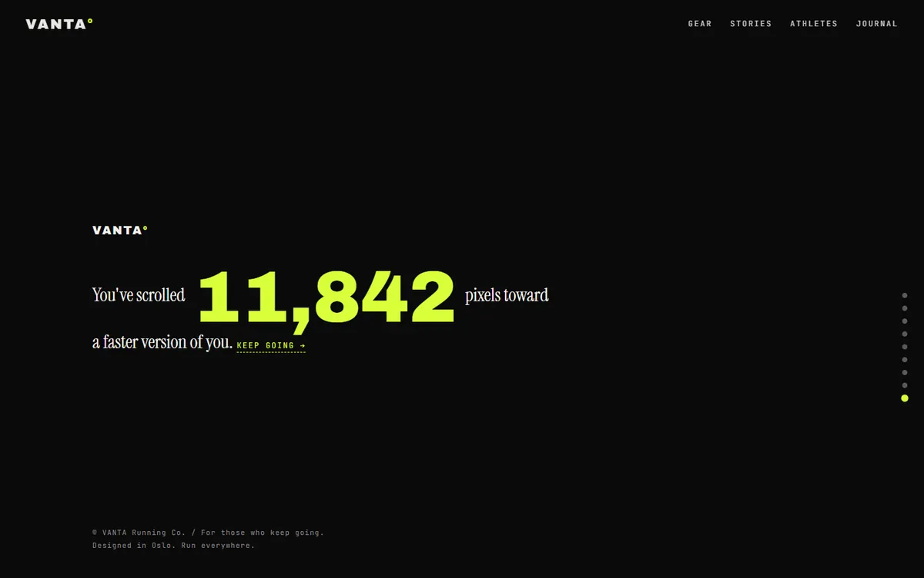
Task: Jump to the second section dot
Action: point(905,308)
